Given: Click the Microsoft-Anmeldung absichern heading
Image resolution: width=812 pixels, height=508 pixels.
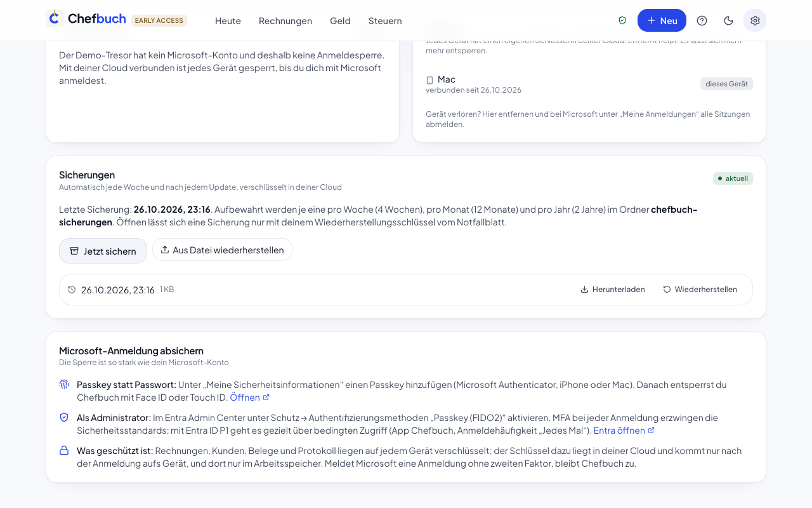Looking at the screenshot, I should pyautogui.click(x=131, y=351).
